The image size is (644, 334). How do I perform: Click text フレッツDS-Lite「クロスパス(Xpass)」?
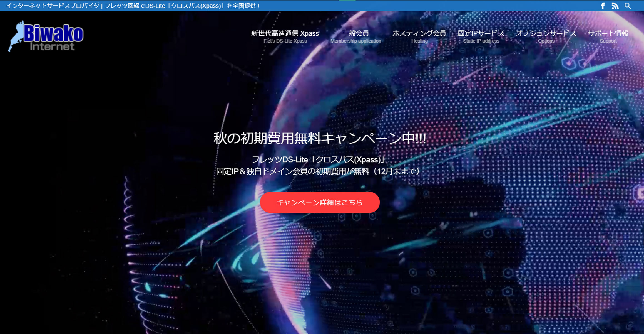[319, 159]
